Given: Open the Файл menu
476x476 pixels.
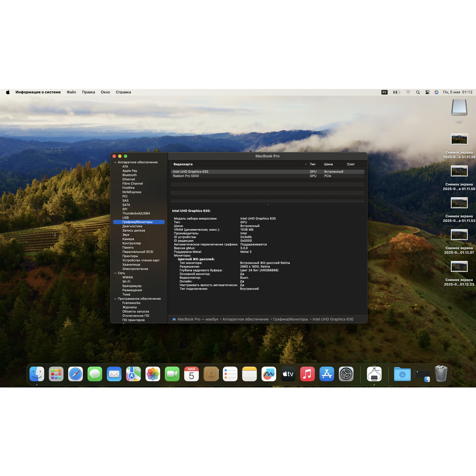Looking at the screenshot, I should [x=71, y=92].
